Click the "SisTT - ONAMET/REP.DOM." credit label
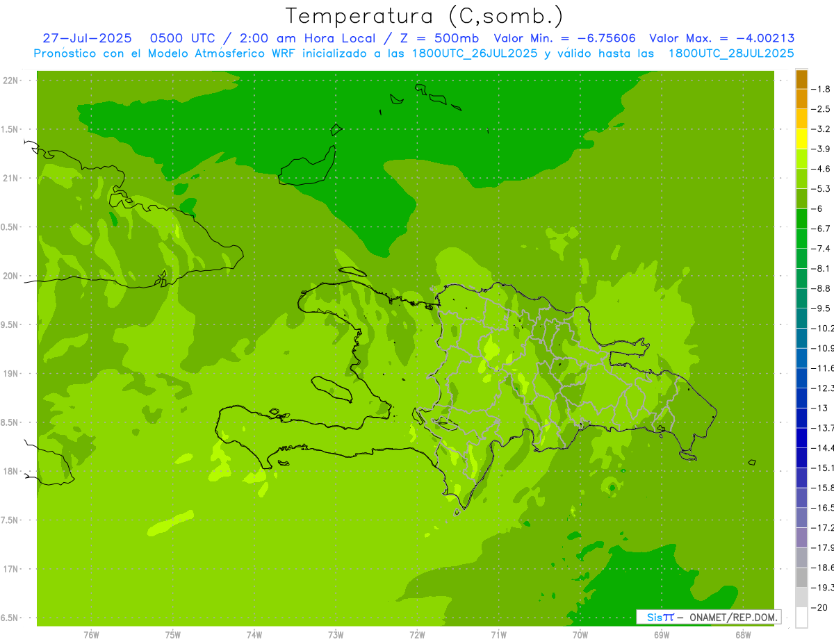 pos(708,617)
